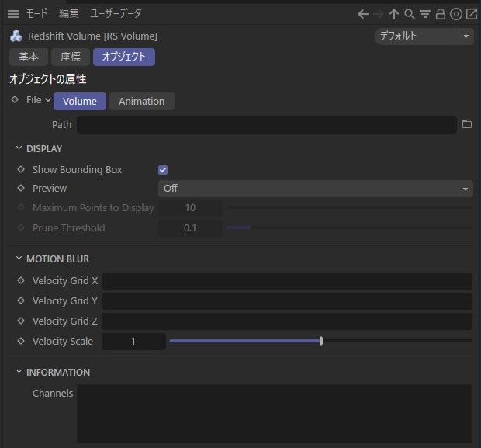Go back with the left arrow icon
Image resolution: width=481 pixels, height=448 pixels.
tap(363, 14)
